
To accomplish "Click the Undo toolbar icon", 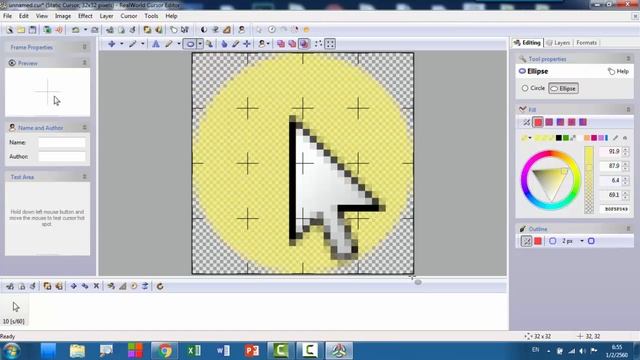I will pyautogui.click(x=76, y=30).
